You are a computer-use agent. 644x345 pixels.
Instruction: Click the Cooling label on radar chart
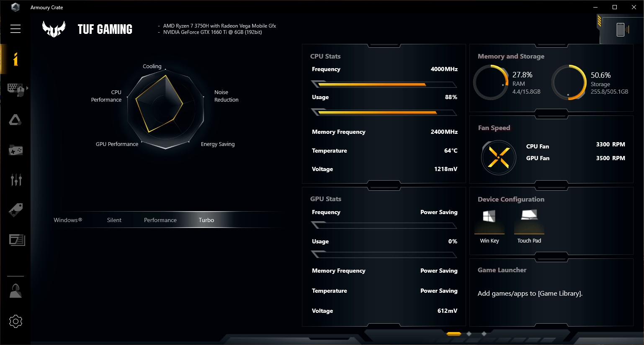point(152,66)
